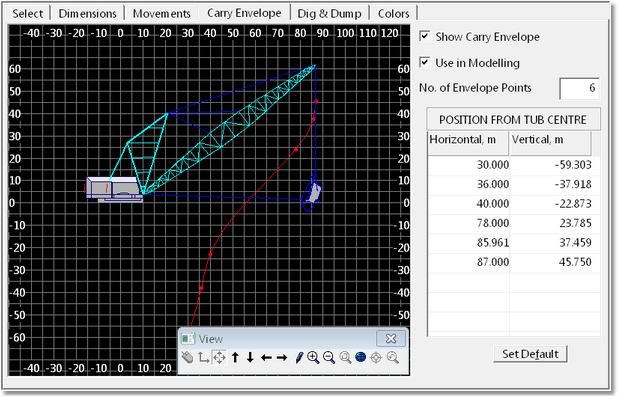
Task: Select horizontal cell 85.961
Action: (469, 243)
